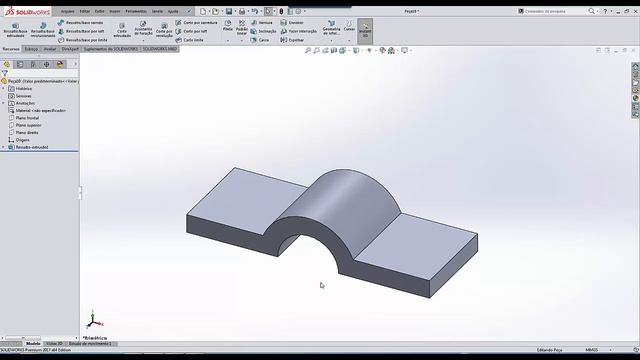
Task: Click the Print icon
Action: click(242, 11)
